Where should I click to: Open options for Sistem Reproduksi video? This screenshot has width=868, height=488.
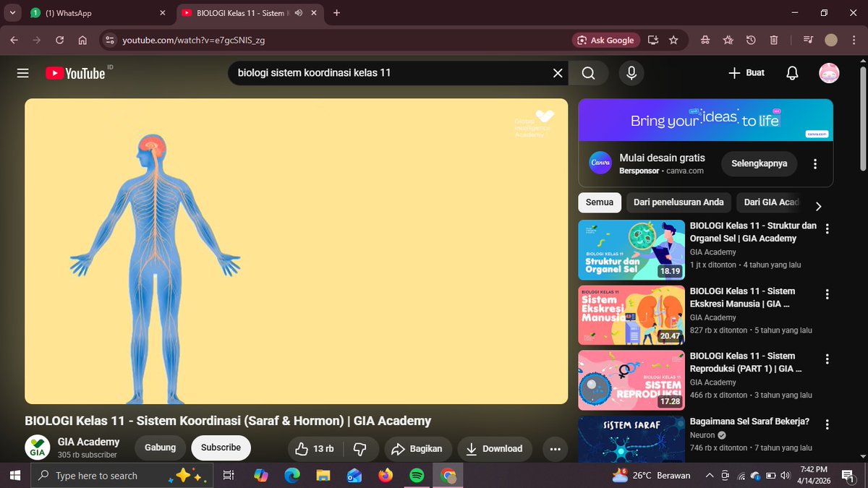[x=827, y=359]
